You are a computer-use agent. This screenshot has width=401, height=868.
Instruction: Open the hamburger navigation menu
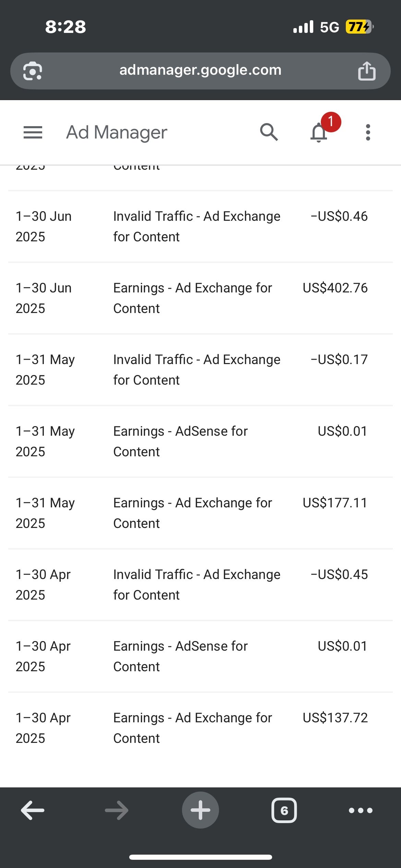[x=33, y=132]
